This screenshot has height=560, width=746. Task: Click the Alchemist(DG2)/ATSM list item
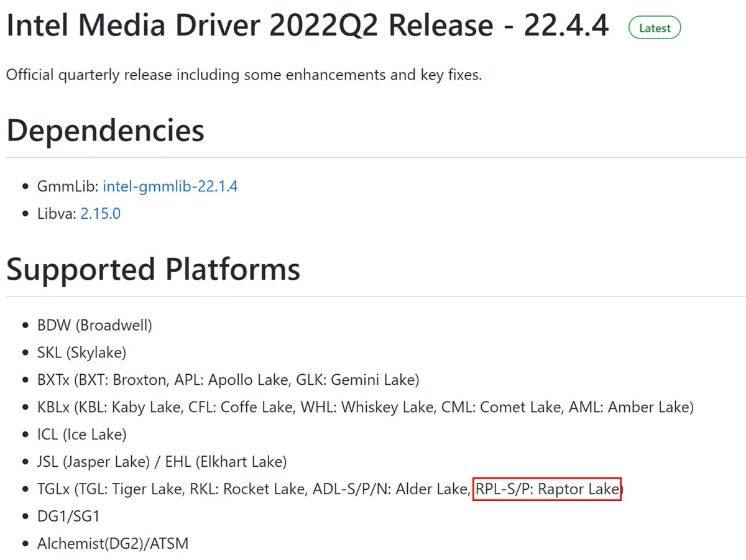[113, 544]
